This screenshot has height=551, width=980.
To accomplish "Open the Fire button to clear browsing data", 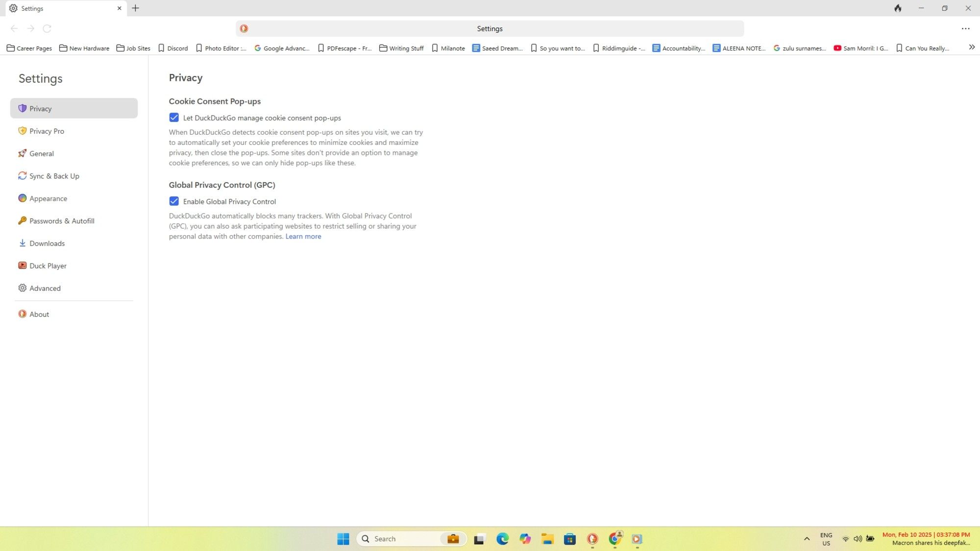I will (898, 8).
